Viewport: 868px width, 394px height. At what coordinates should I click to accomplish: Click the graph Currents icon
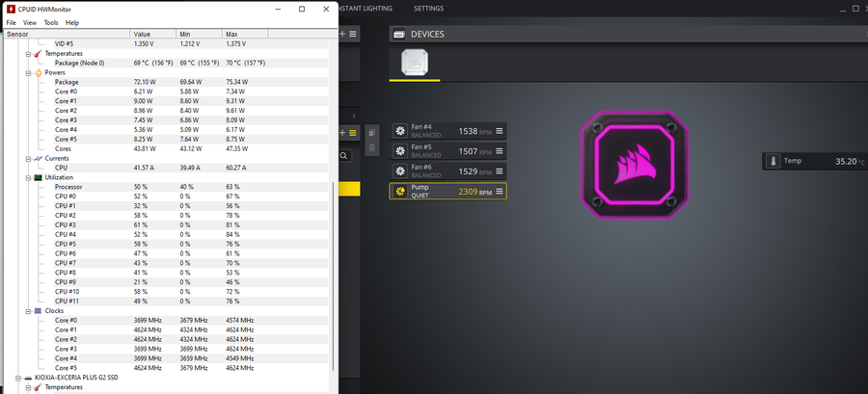(x=38, y=158)
